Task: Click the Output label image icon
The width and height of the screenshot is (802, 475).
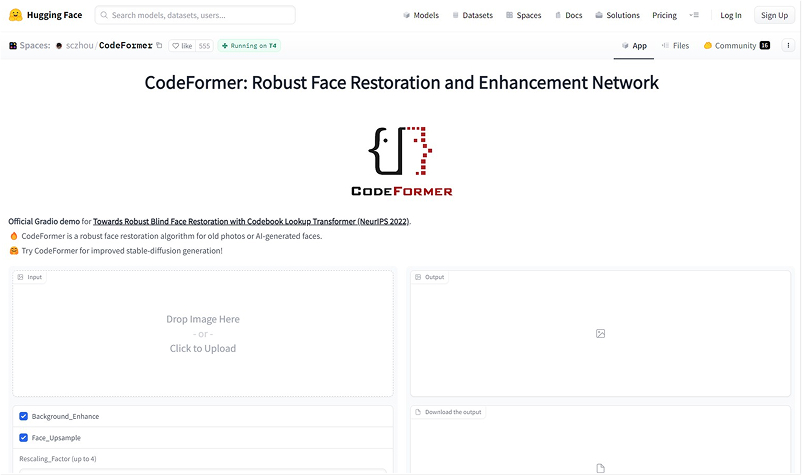Action: [418, 277]
